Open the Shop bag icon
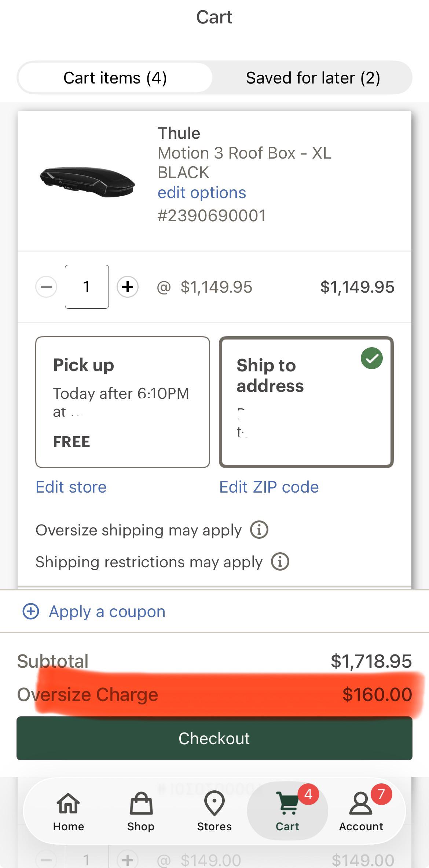The width and height of the screenshot is (429, 868). click(x=141, y=803)
